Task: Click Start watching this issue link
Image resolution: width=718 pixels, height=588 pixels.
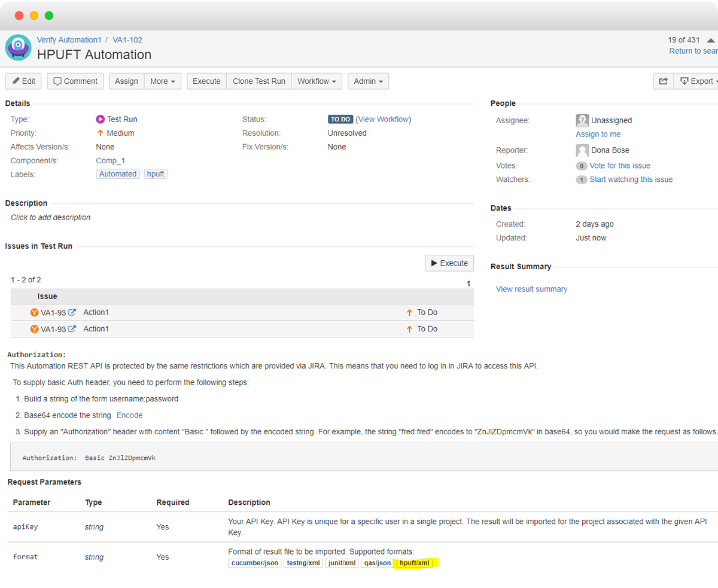Action: (631, 179)
